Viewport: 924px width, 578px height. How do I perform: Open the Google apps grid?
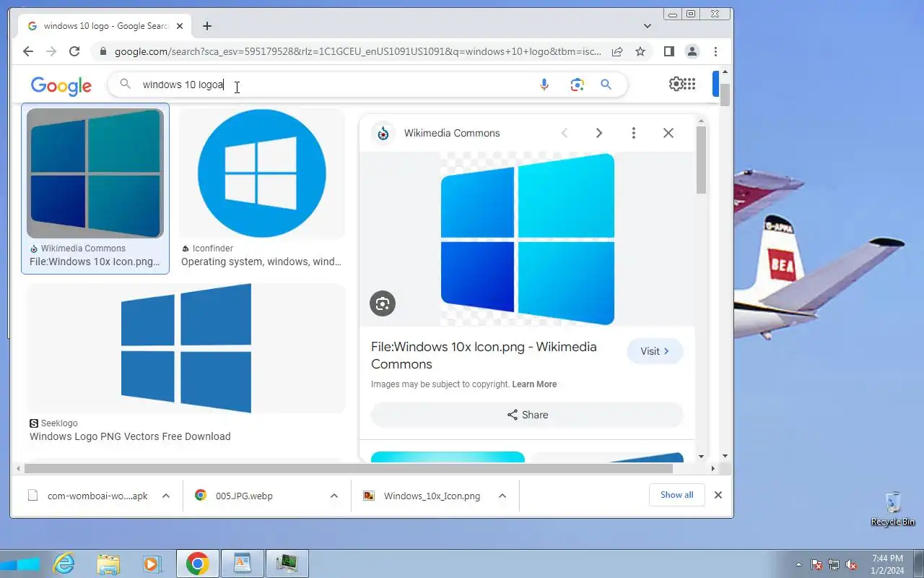(689, 84)
